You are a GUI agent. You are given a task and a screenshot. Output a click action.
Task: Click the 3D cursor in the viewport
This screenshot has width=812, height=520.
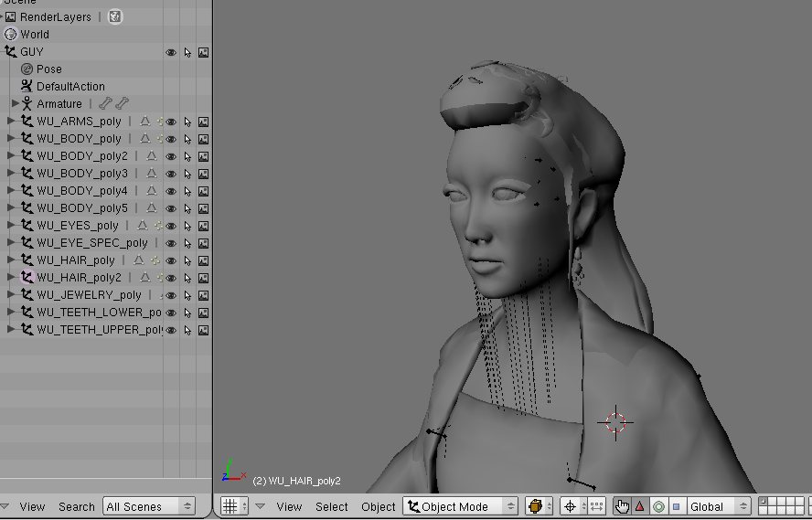(615, 423)
